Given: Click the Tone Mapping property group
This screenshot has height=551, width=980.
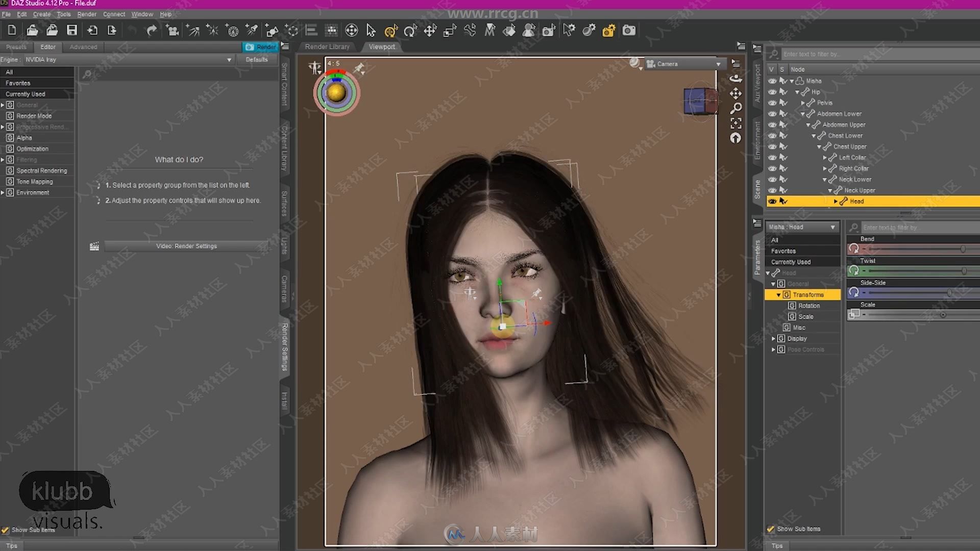Looking at the screenshot, I should [35, 181].
